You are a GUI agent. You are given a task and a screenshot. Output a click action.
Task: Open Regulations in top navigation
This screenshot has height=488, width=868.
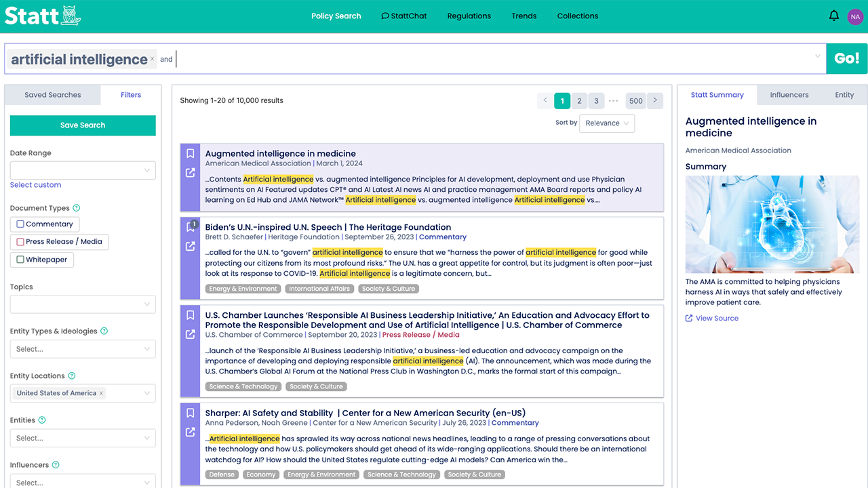tap(469, 16)
